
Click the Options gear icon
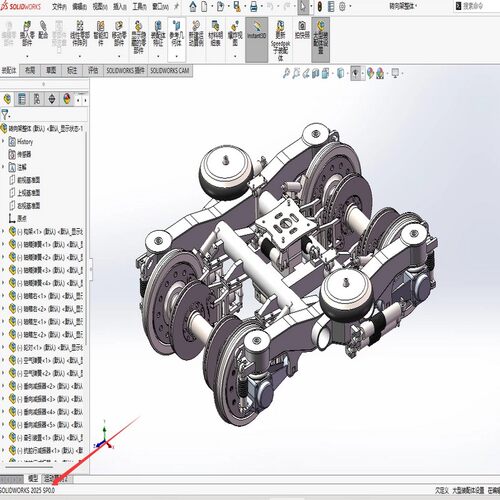[342, 6]
